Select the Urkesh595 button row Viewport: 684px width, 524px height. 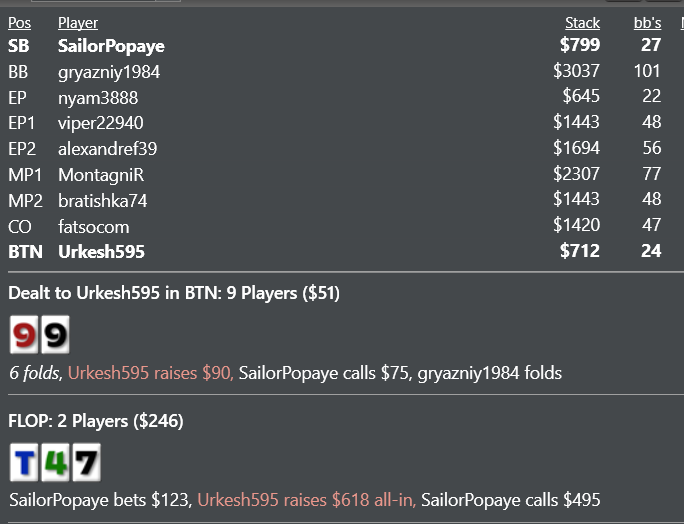pos(335,251)
